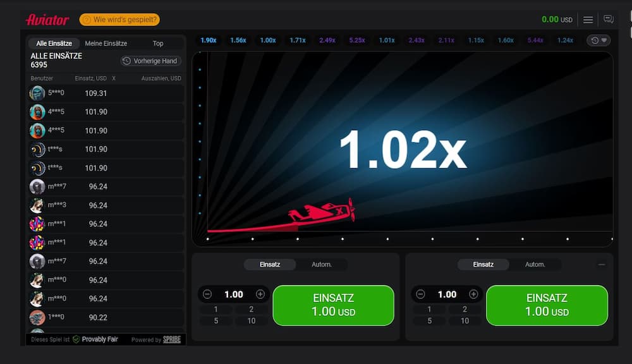Open the hamburger menu icon
The width and height of the screenshot is (632, 364).
(588, 20)
